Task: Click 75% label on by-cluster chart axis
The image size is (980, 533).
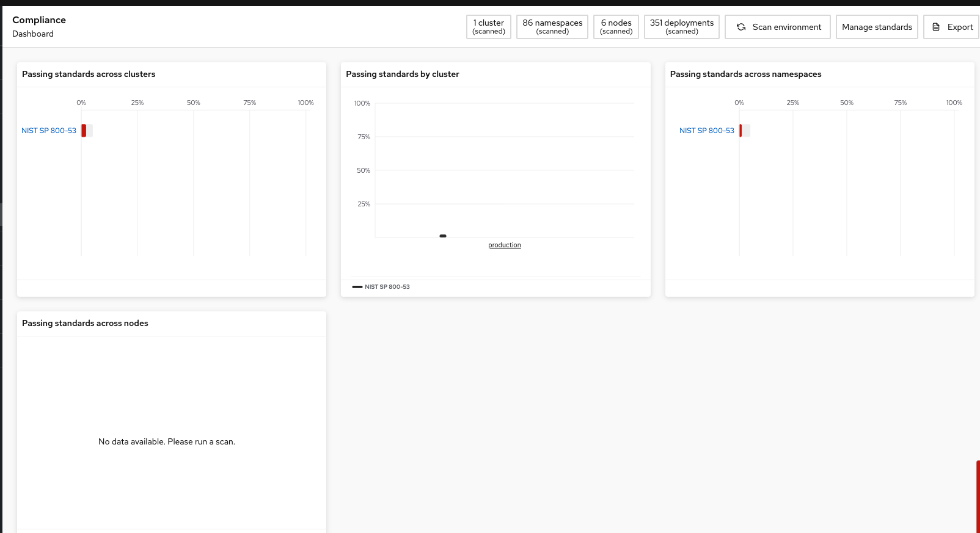Action: coord(364,137)
